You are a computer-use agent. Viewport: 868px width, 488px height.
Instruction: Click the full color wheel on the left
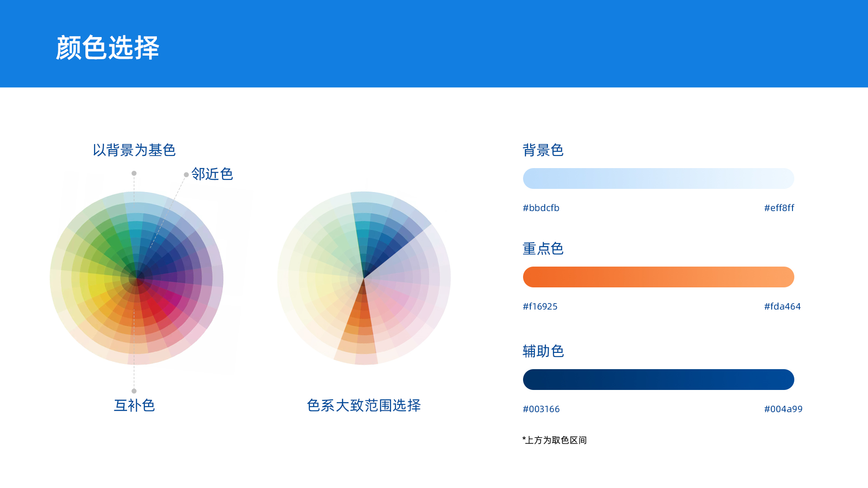tap(137, 278)
